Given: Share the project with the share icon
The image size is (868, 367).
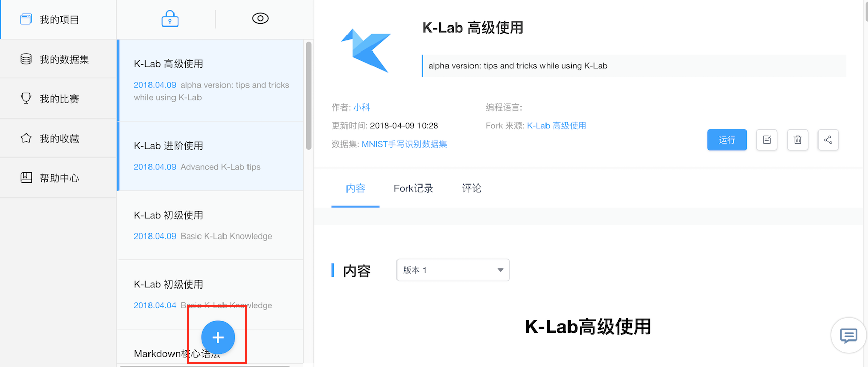Looking at the screenshot, I should pyautogui.click(x=828, y=140).
